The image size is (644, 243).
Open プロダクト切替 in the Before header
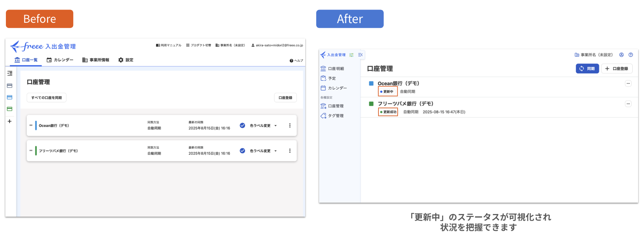click(199, 45)
